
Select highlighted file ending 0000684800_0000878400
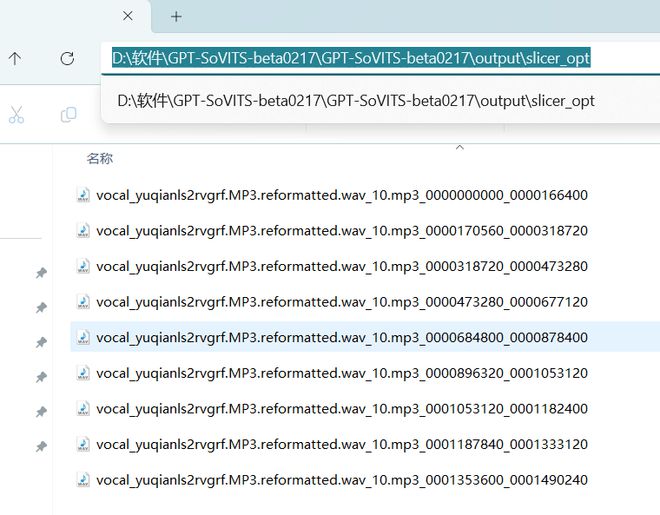342,338
